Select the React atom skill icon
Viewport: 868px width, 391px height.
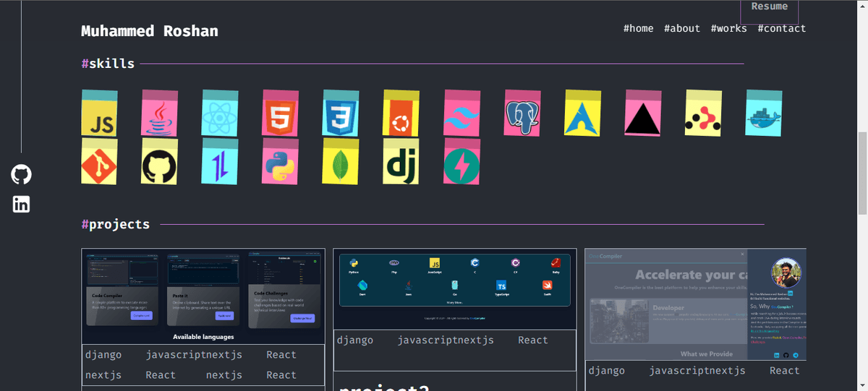[x=220, y=113]
